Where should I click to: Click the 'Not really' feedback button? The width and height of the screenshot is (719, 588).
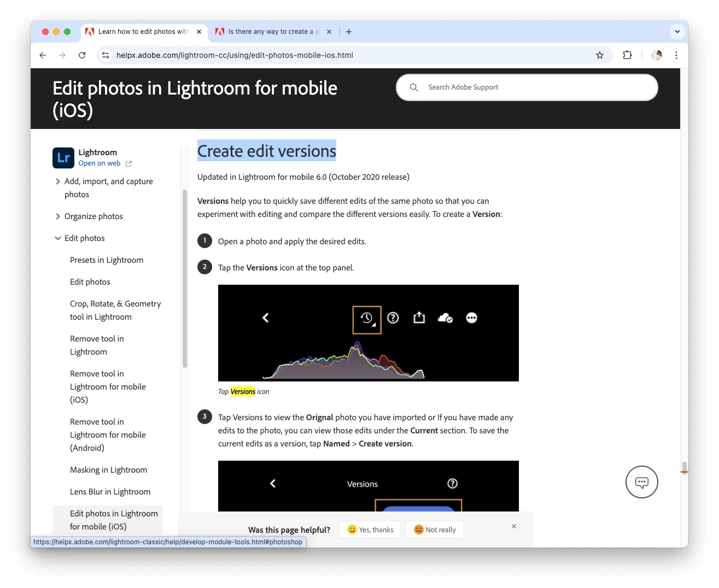click(x=435, y=530)
